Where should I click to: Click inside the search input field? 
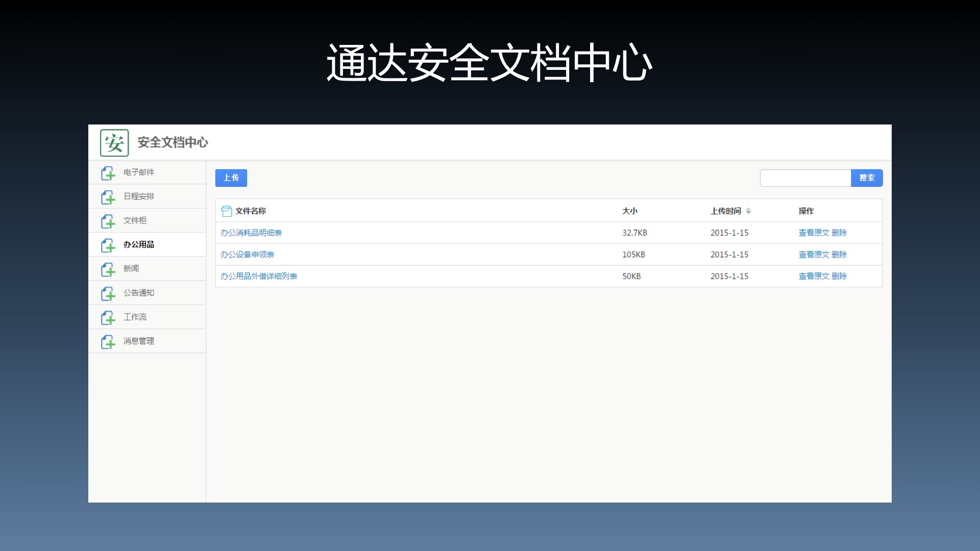805,178
